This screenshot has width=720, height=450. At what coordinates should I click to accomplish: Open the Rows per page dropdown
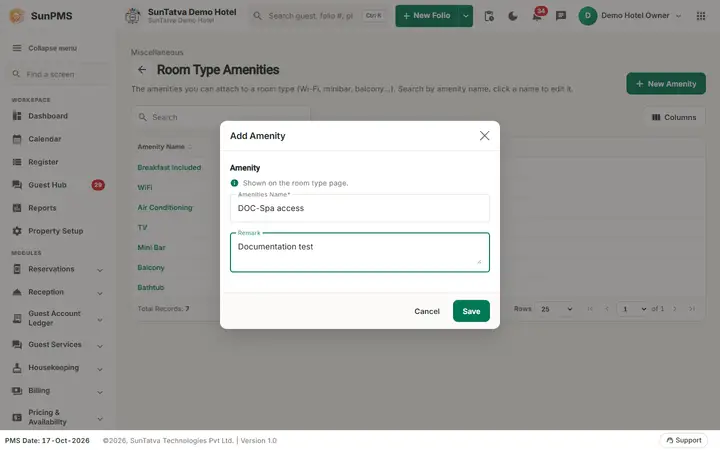point(556,309)
